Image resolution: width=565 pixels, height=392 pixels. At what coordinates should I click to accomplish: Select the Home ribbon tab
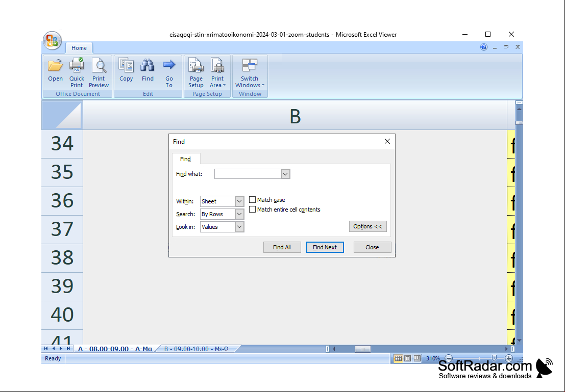coord(79,48)
